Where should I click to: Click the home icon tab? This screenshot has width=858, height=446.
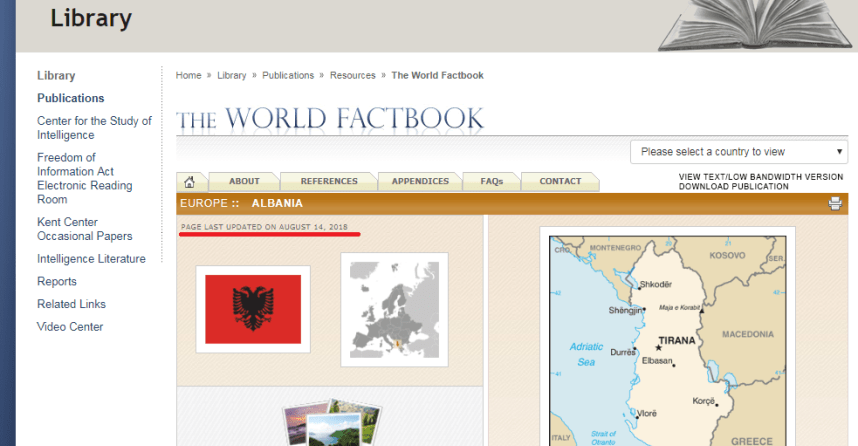(x=190, y=182)
